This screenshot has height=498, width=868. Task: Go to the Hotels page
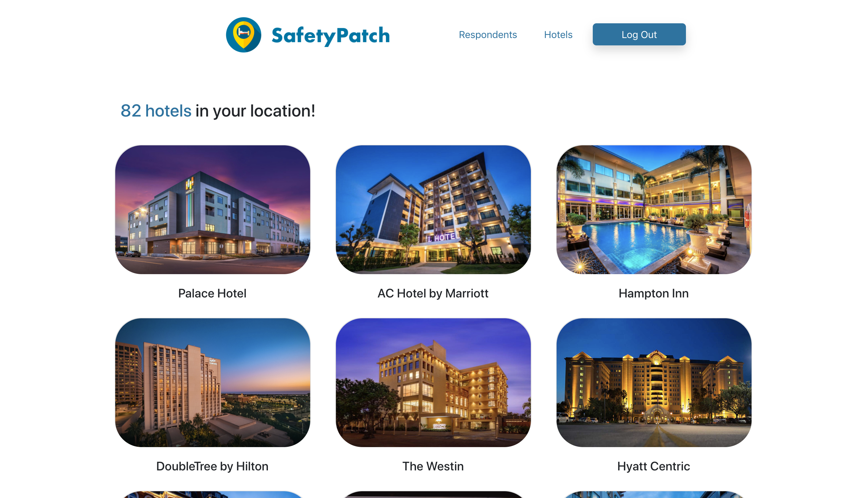(558, 35)
